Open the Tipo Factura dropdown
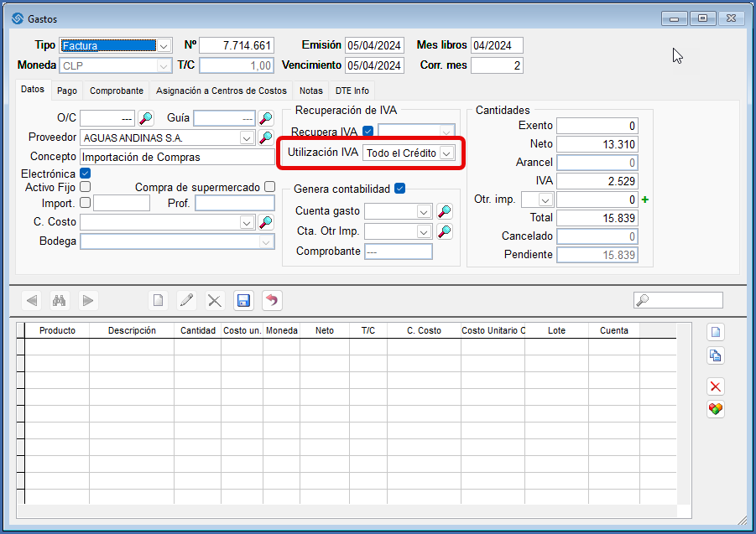Viewport: 756px width, 534px height. 164,46
